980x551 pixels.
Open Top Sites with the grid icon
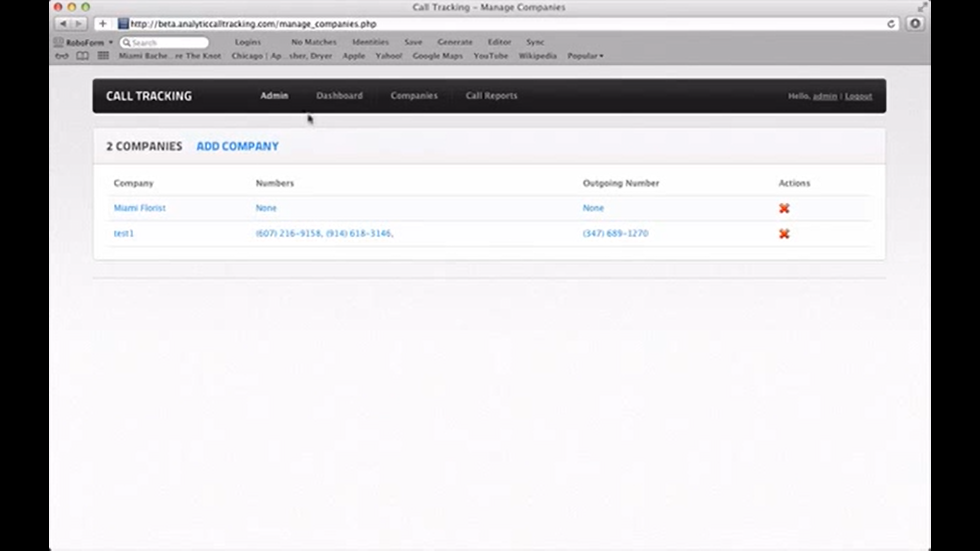(x=102, y=56)
